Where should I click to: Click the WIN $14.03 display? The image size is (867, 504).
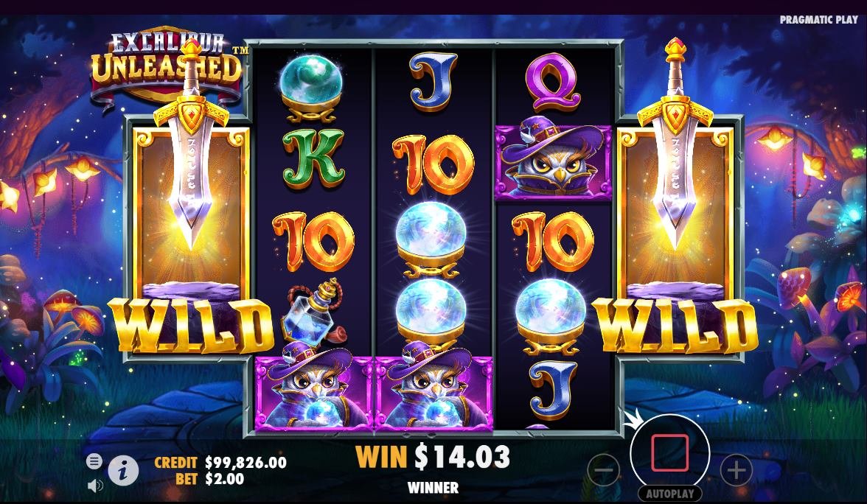pyautogui.click(x=433, y=457)
